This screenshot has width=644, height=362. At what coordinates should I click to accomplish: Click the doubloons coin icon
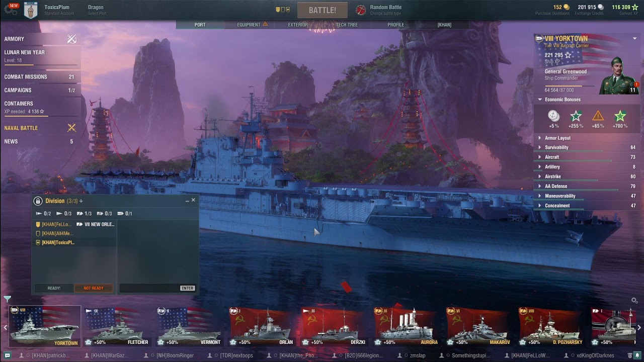click(567, 7)
